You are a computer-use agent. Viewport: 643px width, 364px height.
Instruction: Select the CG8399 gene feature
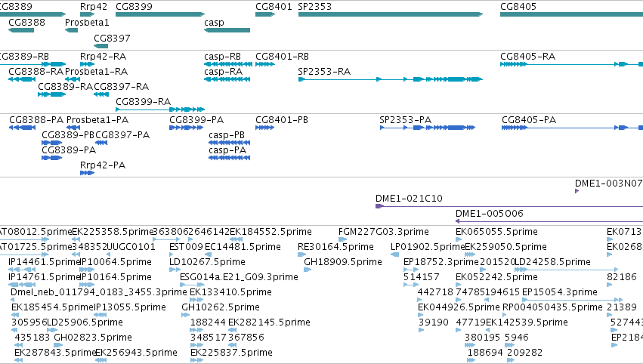tap(160, 14)
